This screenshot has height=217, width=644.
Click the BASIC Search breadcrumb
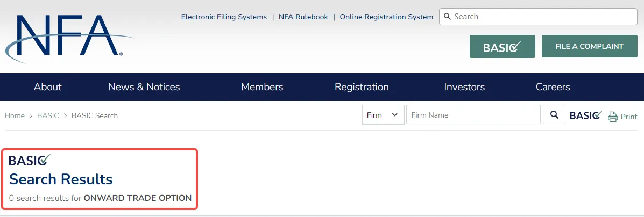coord(95,115)
